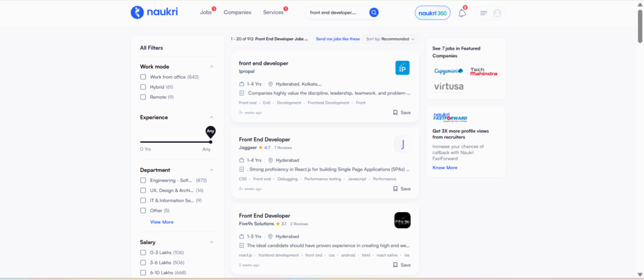Collapse the Department filter section
Screen dimensions: 644x280
tap(211, 170)
